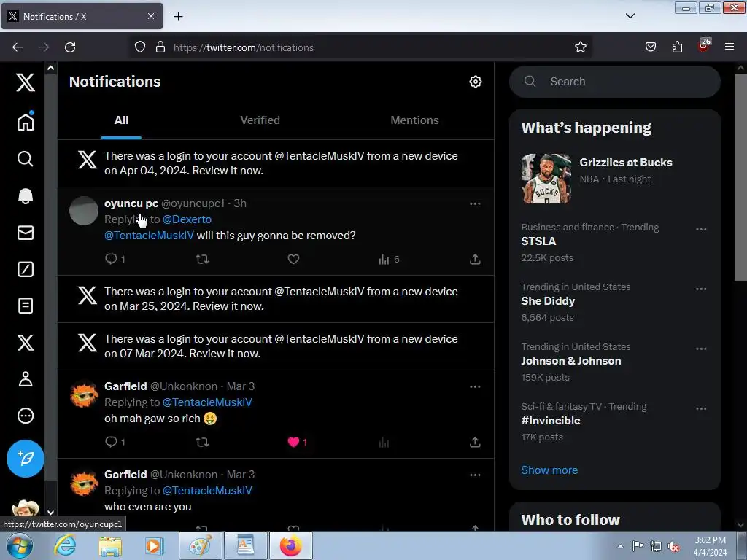
Task: Reload the page in Firefox
Action: [70, 47]
